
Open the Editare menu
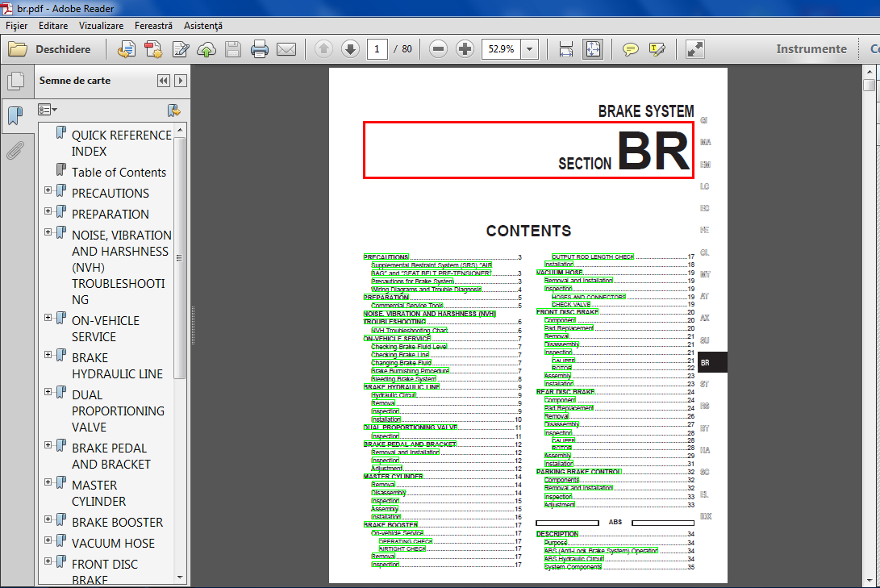[x=53, y=26]
